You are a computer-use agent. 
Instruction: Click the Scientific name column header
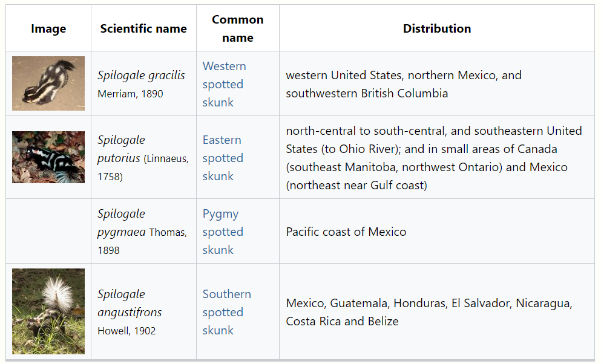pos(143,28)
